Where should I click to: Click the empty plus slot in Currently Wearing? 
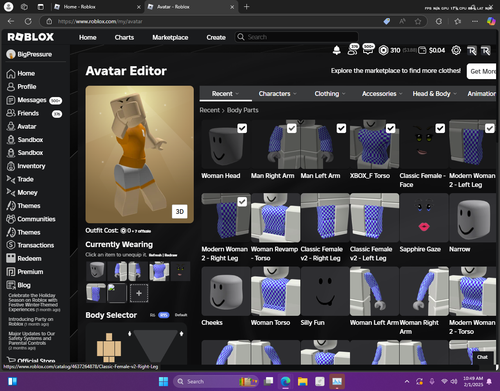(139, 293)
